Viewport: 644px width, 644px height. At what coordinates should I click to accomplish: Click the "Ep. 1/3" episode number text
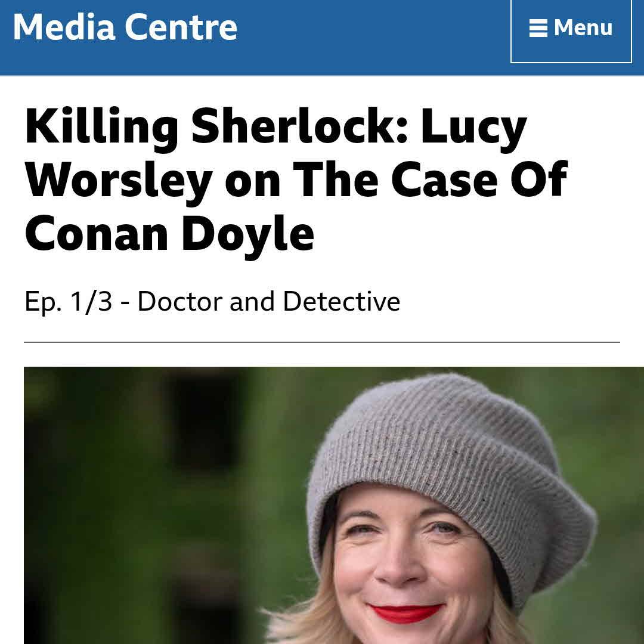point(68,302)
